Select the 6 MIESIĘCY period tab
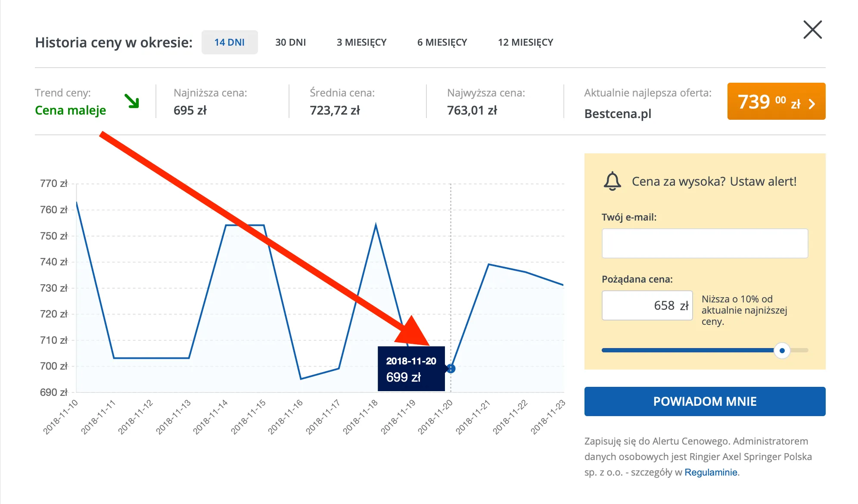Screen dimensions: 858x504 (442, 42)
